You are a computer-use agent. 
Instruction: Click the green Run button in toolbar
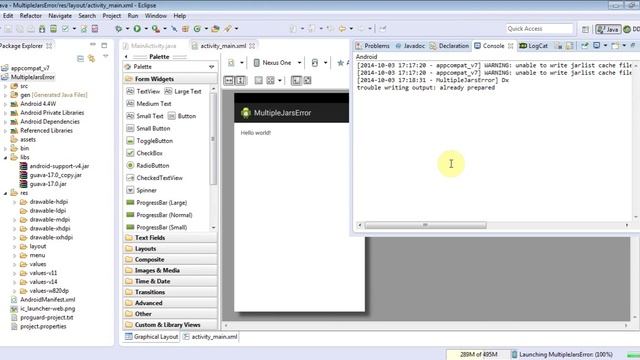(x=137, y=29)
